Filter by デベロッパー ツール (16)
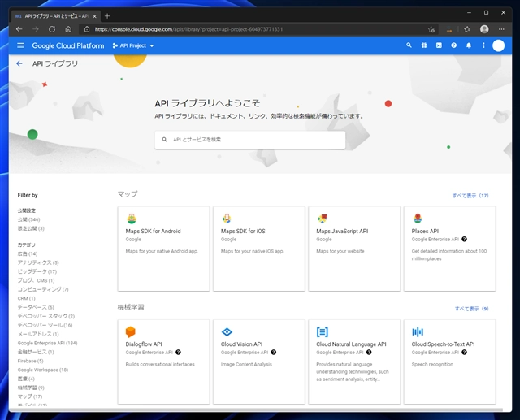The image size is (520, 420). (45, 325)
